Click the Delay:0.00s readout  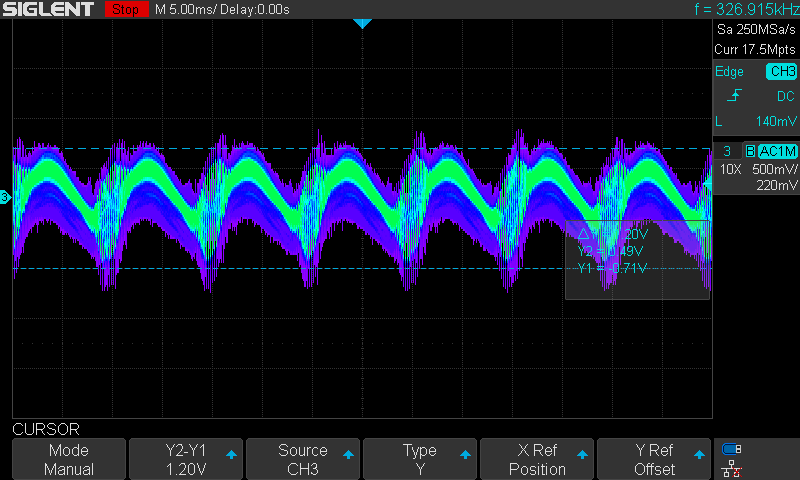255,10
